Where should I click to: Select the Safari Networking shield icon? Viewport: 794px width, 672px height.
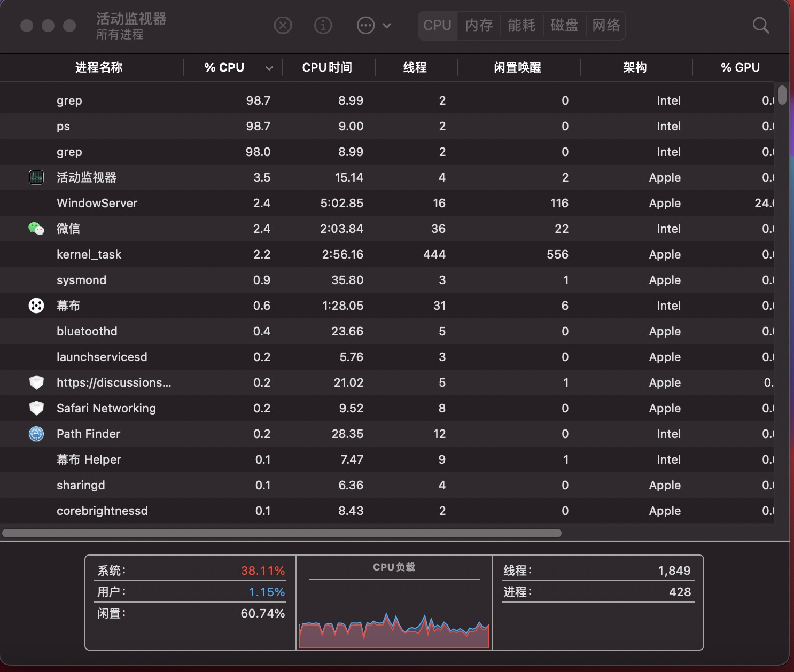36,408
